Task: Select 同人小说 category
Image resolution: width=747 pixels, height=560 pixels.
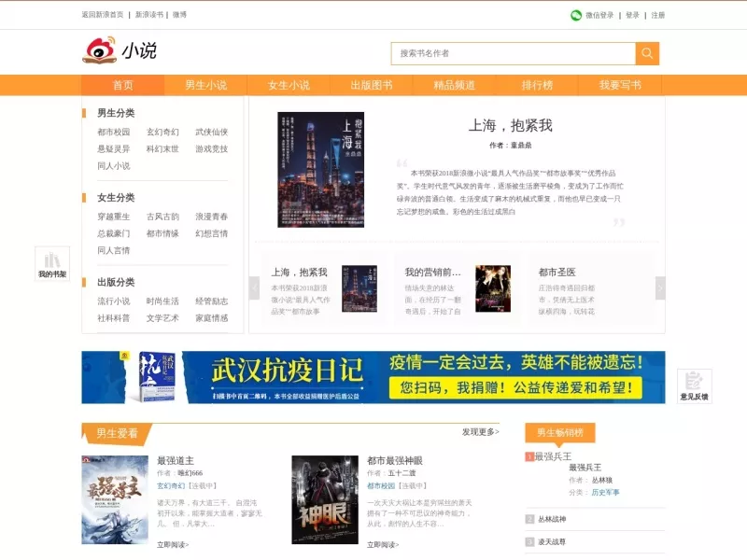Action: pos(113,166)
